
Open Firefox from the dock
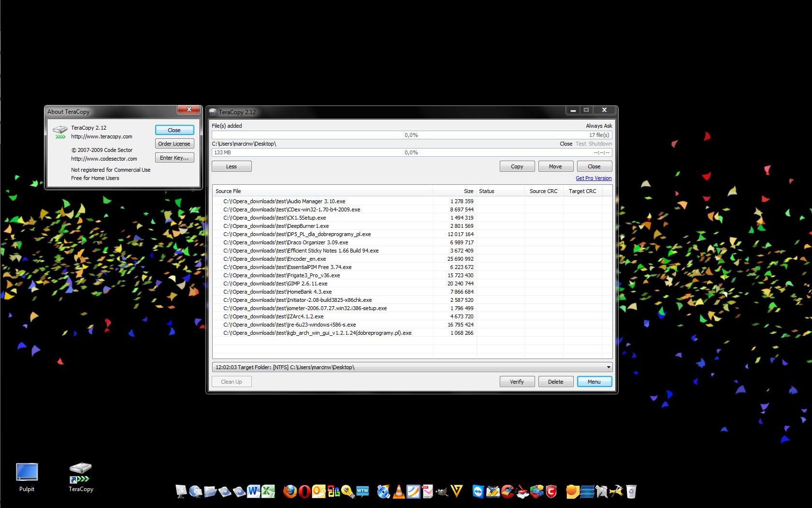[290, 492]
